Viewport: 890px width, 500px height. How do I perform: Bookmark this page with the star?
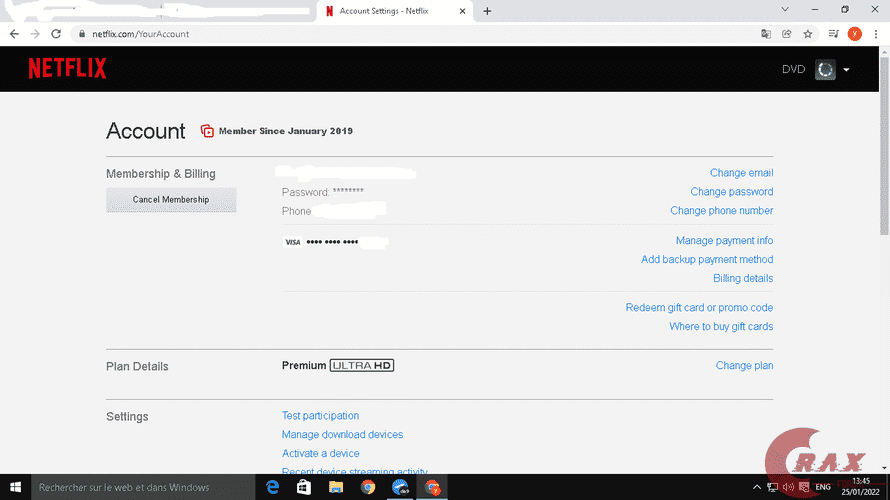808,34
